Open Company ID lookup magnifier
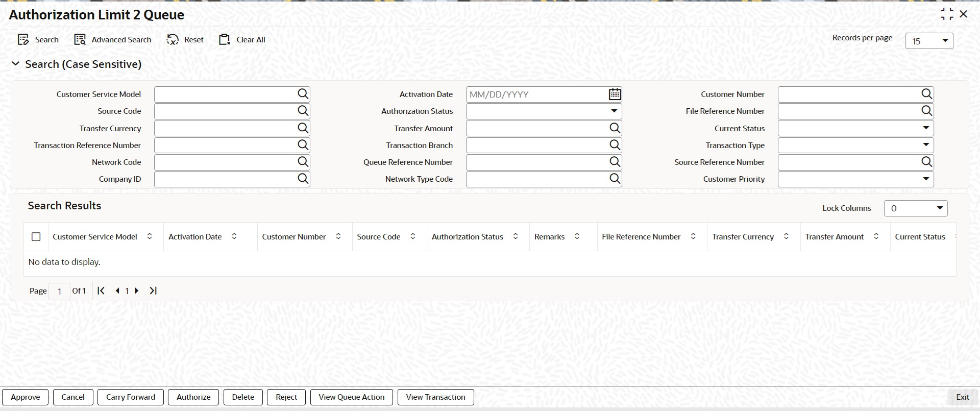Viewport: 980px width, 411px height. (303, 179)
